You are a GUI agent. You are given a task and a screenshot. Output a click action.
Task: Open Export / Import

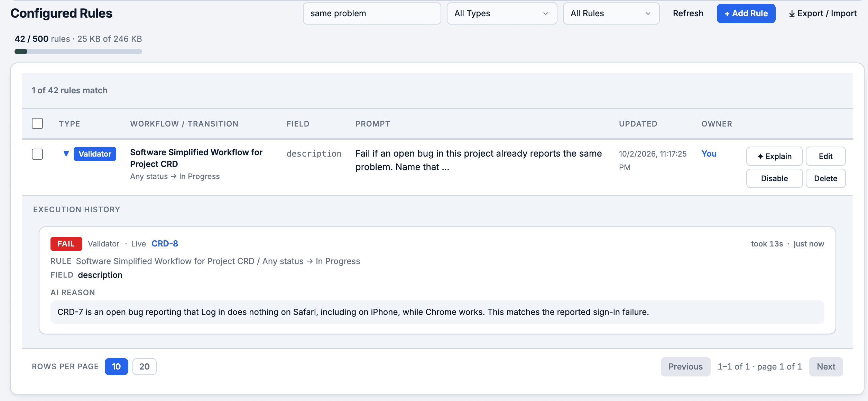click(823, 13)
